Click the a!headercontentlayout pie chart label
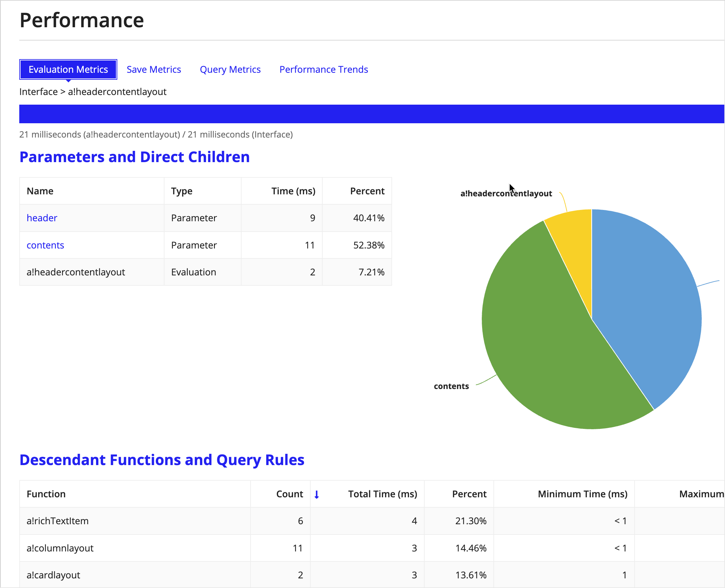The image size is (725, 588). pyautogui.click(x=506, y=193)
